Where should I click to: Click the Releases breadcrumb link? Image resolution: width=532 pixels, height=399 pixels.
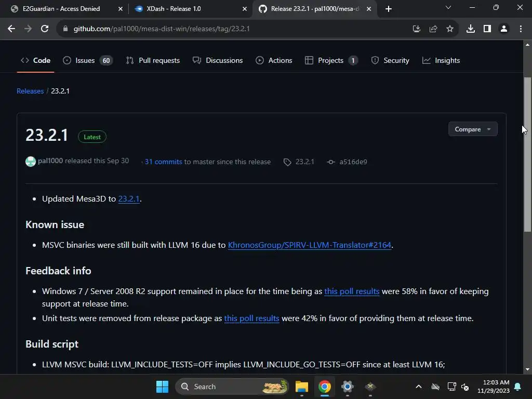click(x=30, y=91)
